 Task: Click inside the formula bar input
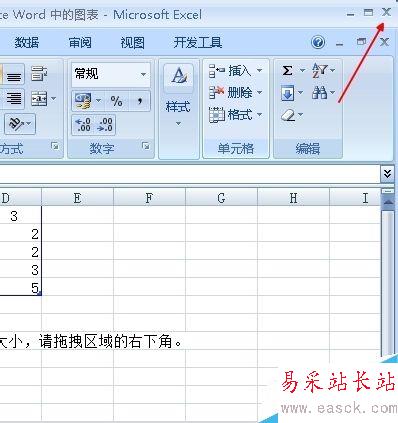(189, 174)
